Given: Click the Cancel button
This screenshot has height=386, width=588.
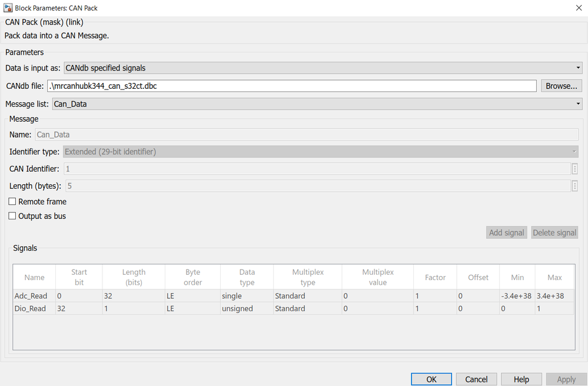Looking at the screenshot, I should (x=477, y=380).
